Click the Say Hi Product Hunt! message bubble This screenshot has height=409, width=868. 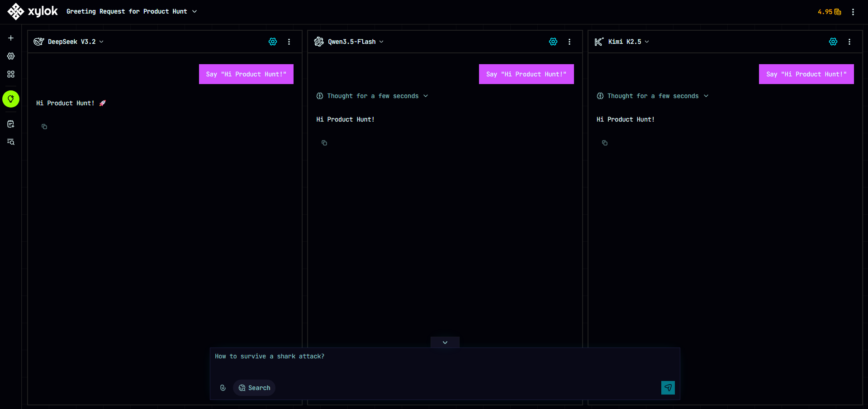point(246,74)
